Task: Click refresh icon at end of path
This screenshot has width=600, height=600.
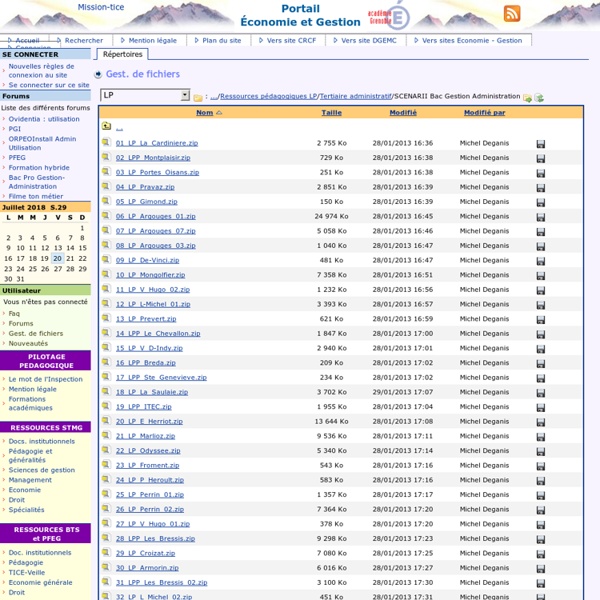Action: tap(539, 98)
